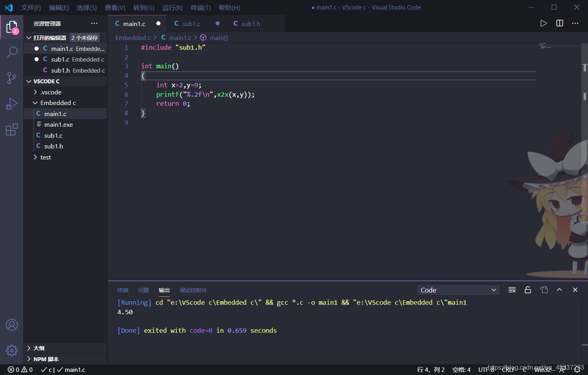This screenshot has width=588, height=375.
Task: Open main1.c in open editors list
Action: tap(66, 49)
